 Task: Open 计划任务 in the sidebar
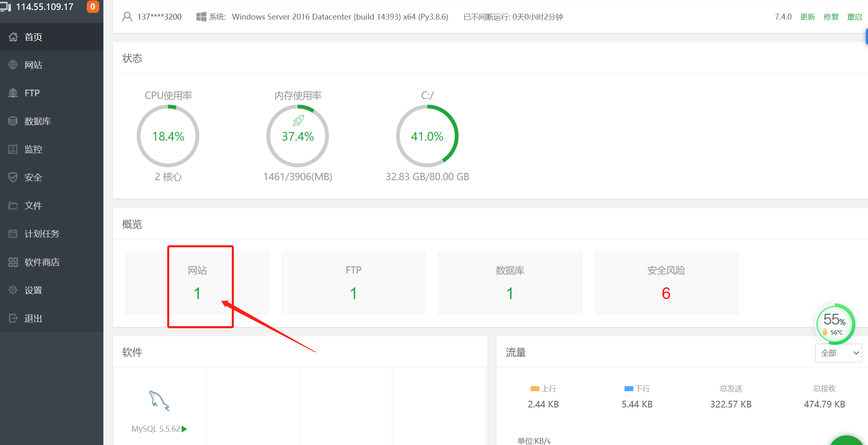(52, 234)
